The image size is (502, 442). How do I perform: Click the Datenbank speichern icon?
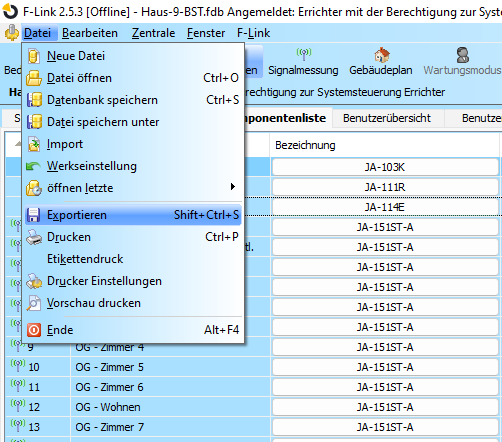click(x=34, y=100)
